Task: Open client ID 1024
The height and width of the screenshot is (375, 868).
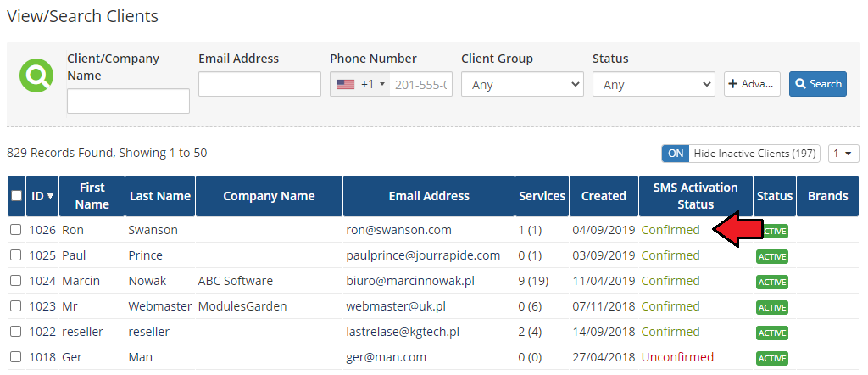Action: [x=42, y=281]
